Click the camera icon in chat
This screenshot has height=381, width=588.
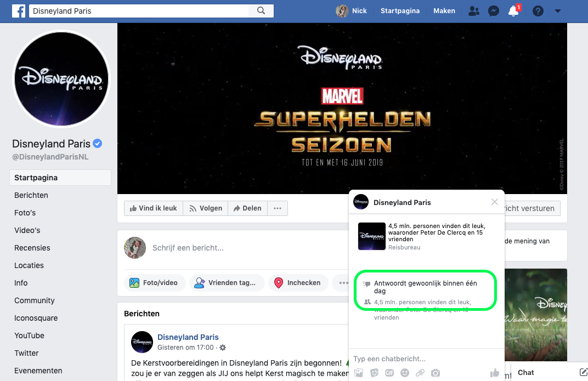point(436,373)
